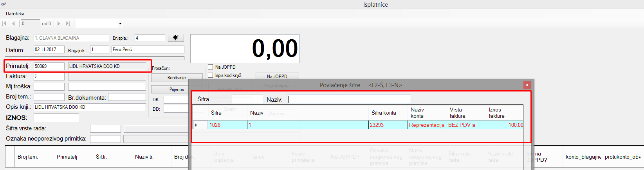The image size is (644, 170).
Task: Open the Datoteka menu
Action: (15, 14)
